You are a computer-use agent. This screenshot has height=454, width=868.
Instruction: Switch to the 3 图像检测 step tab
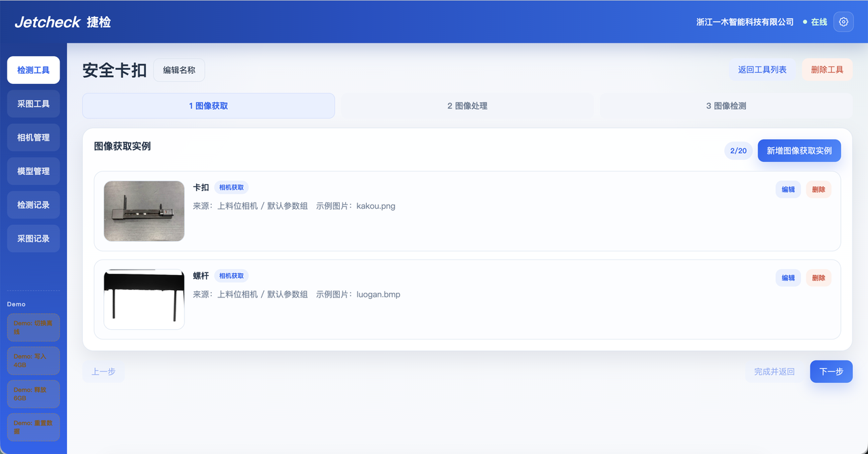click(726, 106)
